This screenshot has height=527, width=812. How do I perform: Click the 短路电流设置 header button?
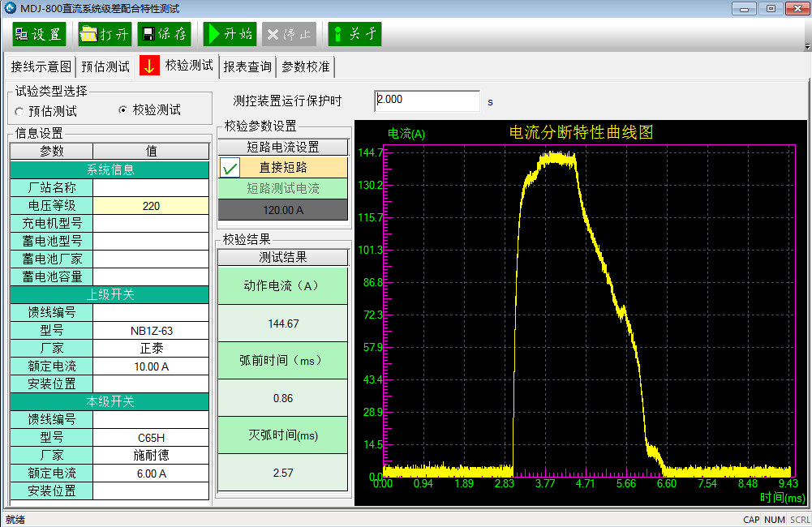coord(282,147)
